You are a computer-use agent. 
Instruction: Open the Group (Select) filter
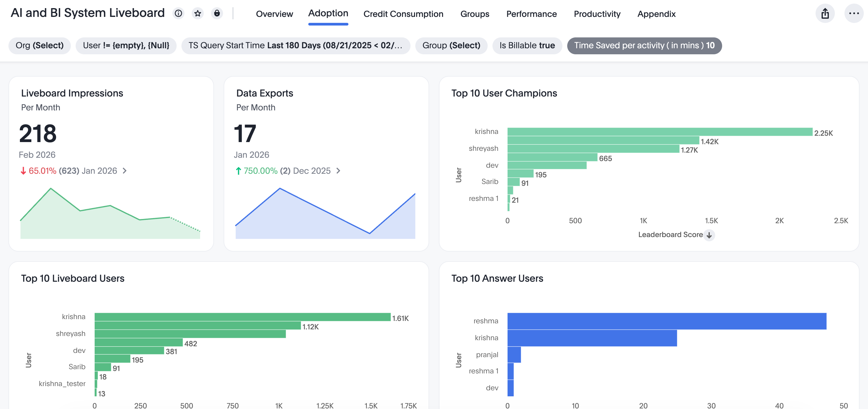[451, 46]
